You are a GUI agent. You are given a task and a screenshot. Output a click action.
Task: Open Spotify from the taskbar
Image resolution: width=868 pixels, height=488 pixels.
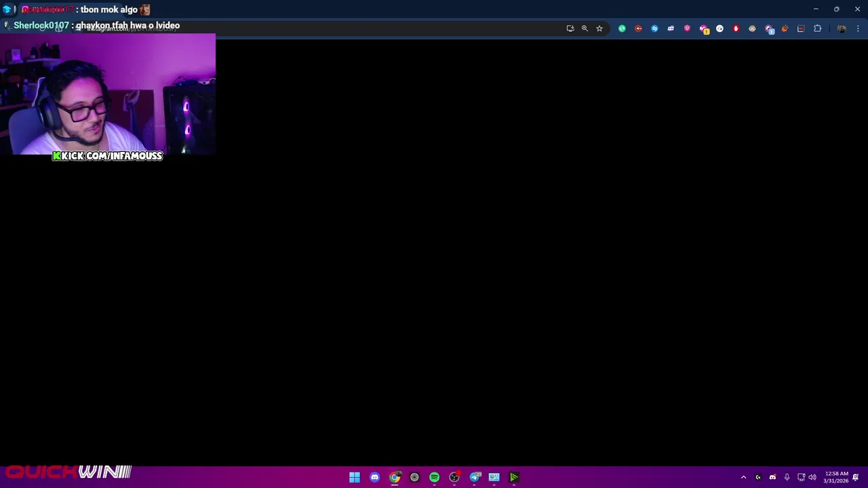pyautogui.click(x=434, y=477)
